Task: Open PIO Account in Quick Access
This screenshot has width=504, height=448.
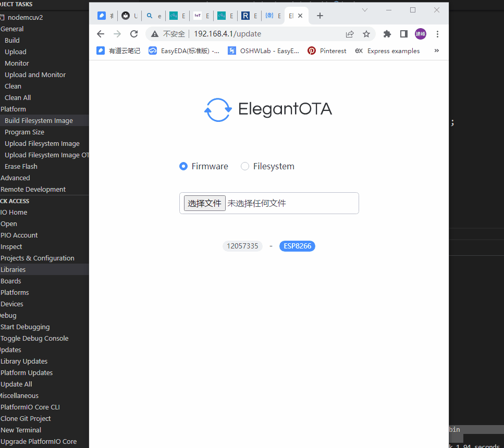Action: 19,235
